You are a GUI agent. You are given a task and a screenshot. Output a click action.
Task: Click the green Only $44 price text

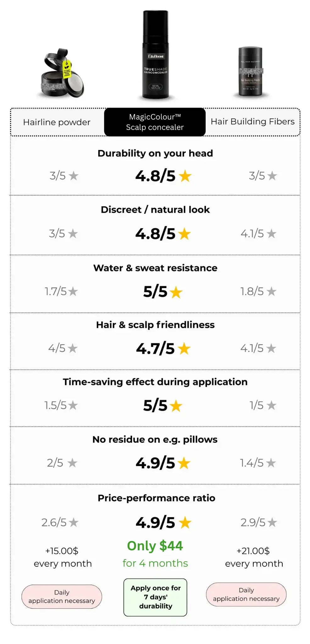tap(155, 546)
